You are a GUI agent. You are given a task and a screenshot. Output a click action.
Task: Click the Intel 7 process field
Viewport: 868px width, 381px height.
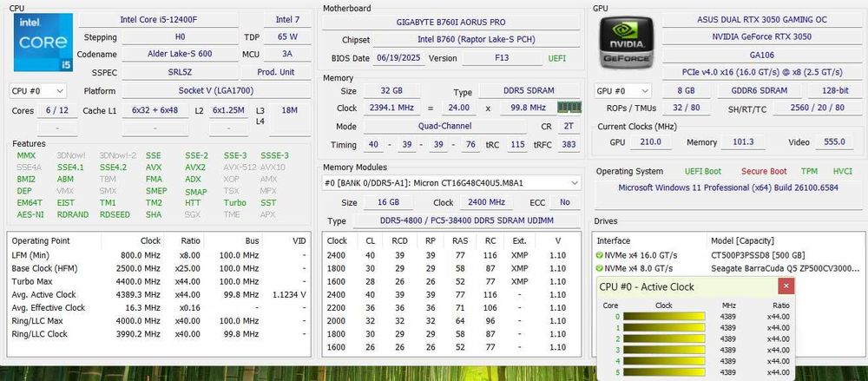(x=287, y=20)
